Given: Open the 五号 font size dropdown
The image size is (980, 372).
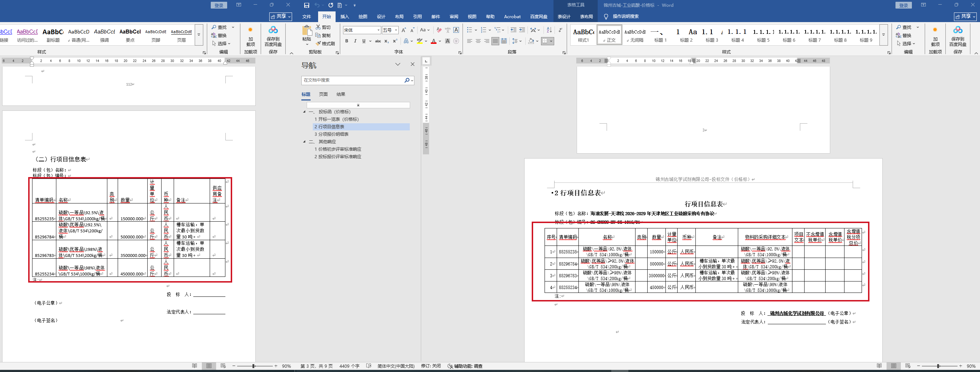Looking at the screenshot, I should (396, 30).
